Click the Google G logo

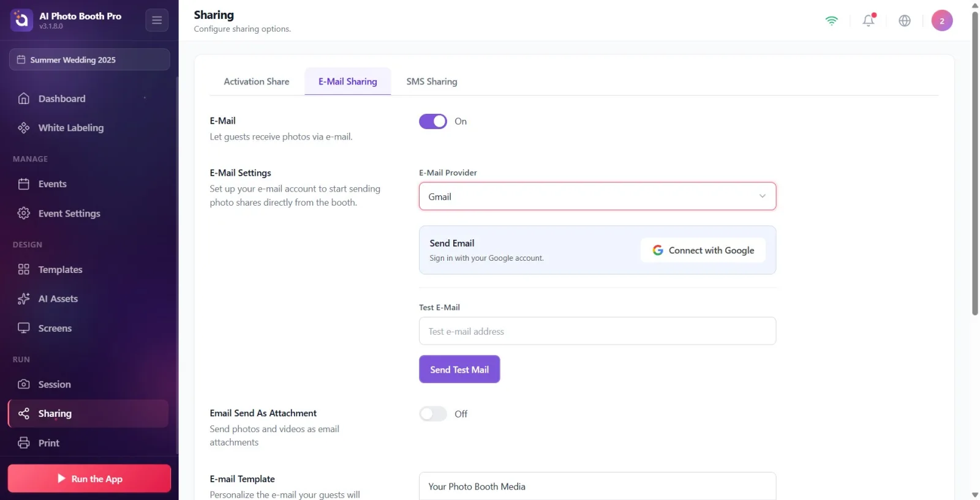click(x=658, y=250)
